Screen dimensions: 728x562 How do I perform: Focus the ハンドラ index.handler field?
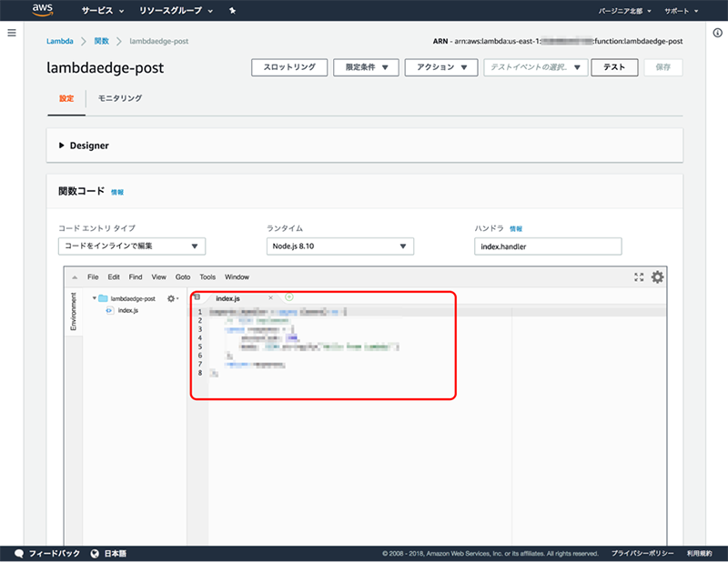tap(548, 246)
